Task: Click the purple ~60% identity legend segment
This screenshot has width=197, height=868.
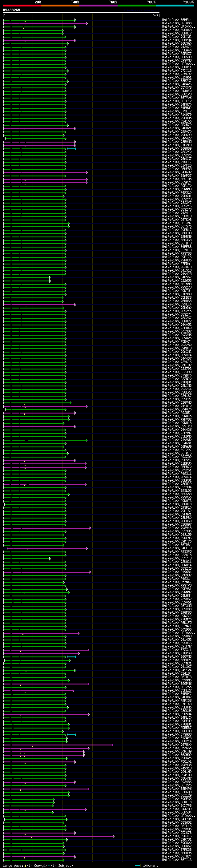Action: pos(99,6)
